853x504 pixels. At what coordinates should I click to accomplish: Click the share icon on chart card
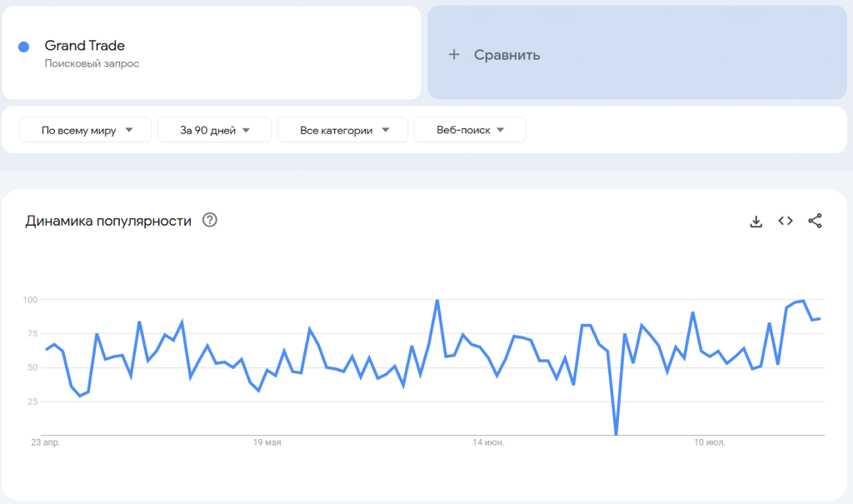[815, 221]
